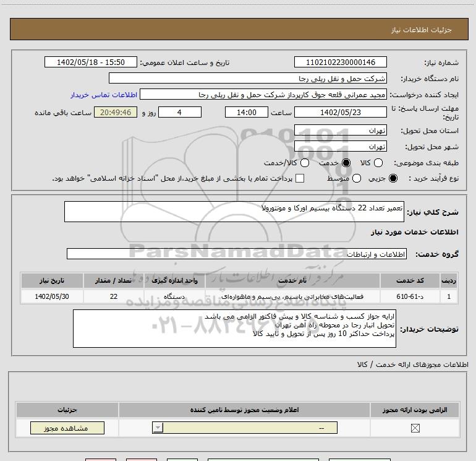Select the جزیی purchase type radio
Screen dimensions: 476x461
tap(393, 178)
